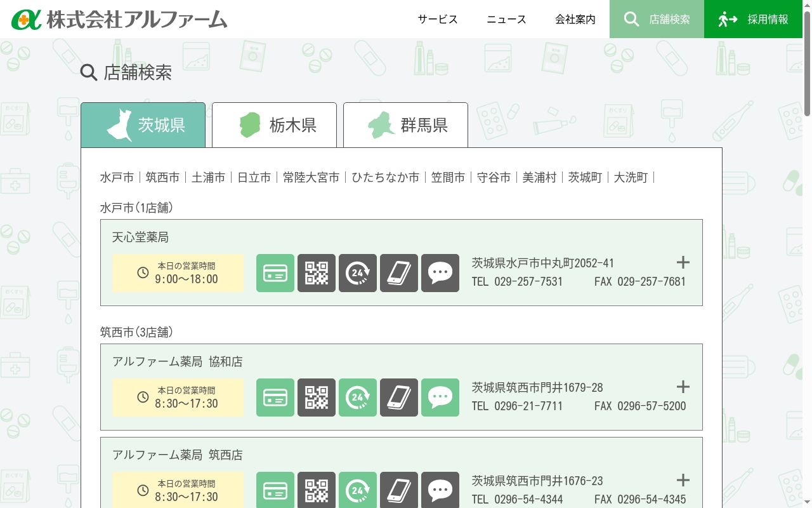Click the smartphone icon for 協和店

tap(399, 398)
